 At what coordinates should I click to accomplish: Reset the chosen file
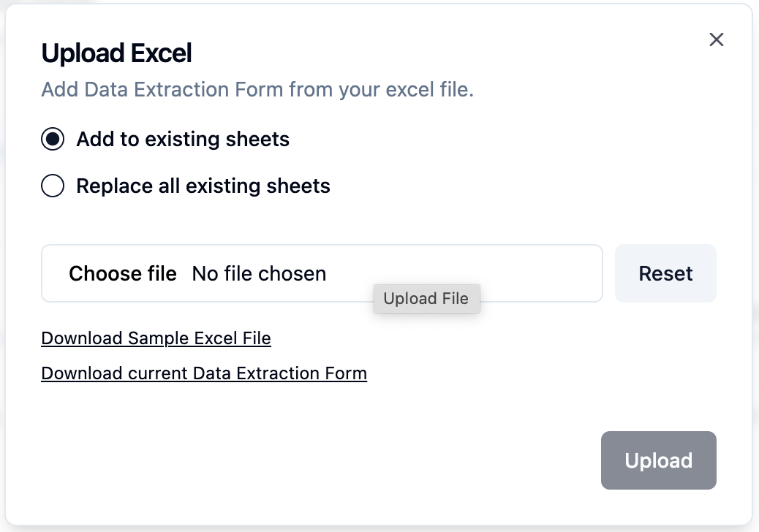[665, 273]
